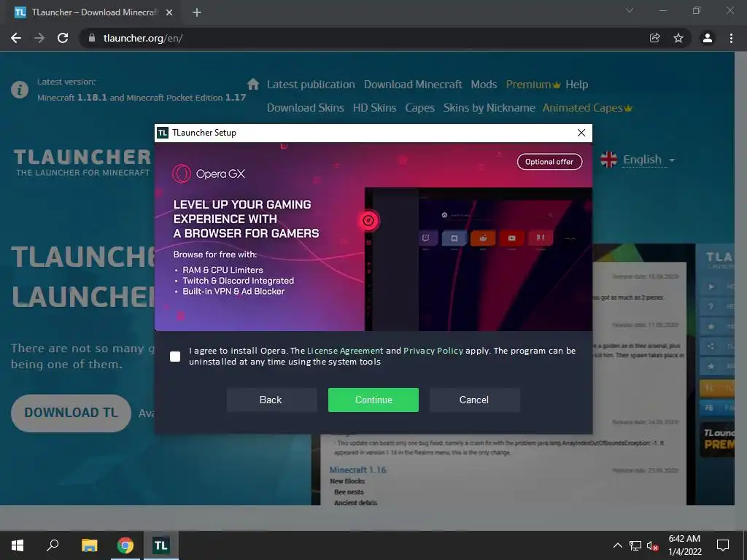Switch to TLauncher installer in taskbar
The image size is (747, 560).
pyautogui.click(x=160, y=545)
